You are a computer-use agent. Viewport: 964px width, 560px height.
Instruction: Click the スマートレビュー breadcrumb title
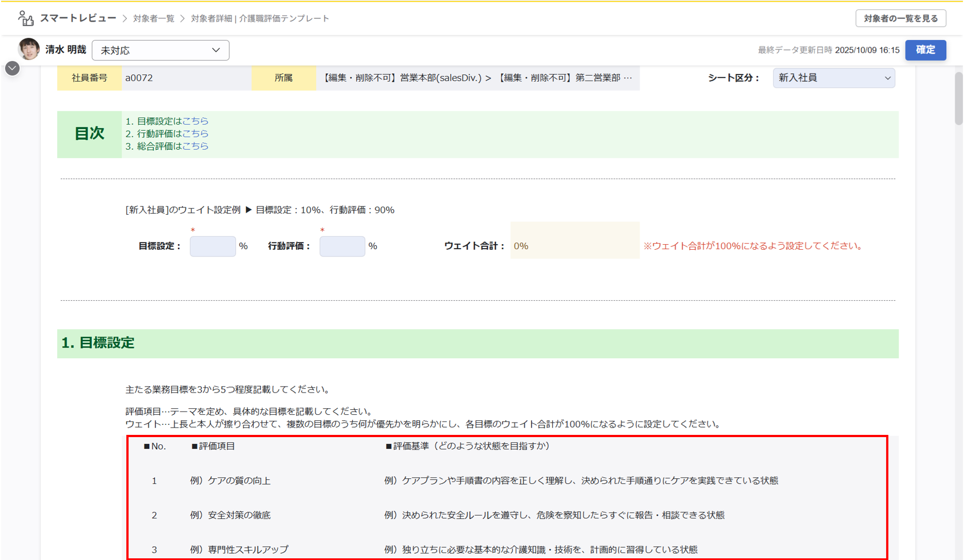pyautogui.click(x=78, y=18)
